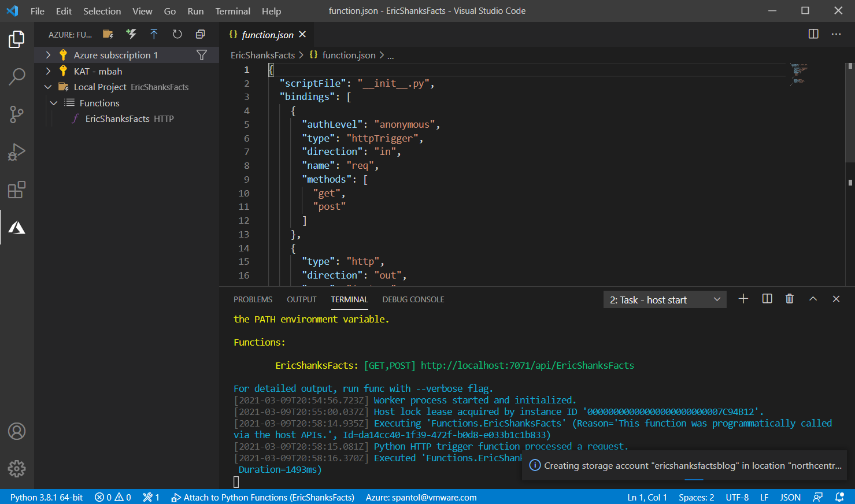Expand the Azure subscription 1 node
Screen dimensions: 855x504
pyautogui.click(x=48, y=55)
